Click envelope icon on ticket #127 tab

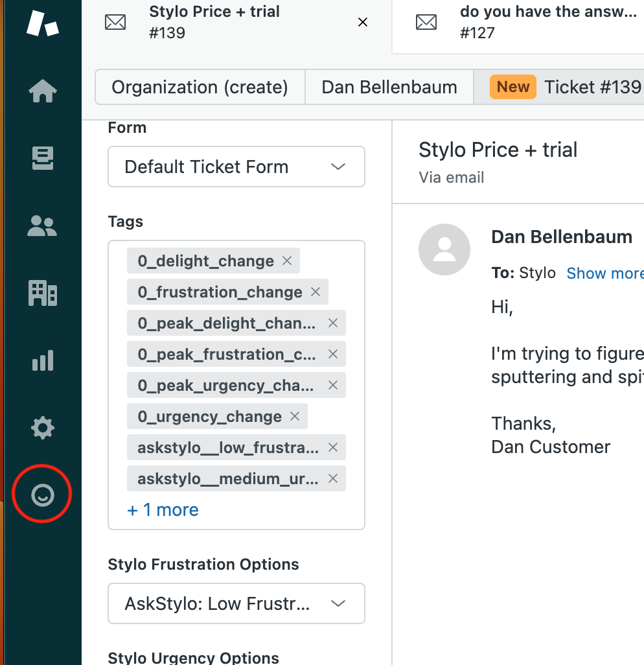click(x=426, y=22)
